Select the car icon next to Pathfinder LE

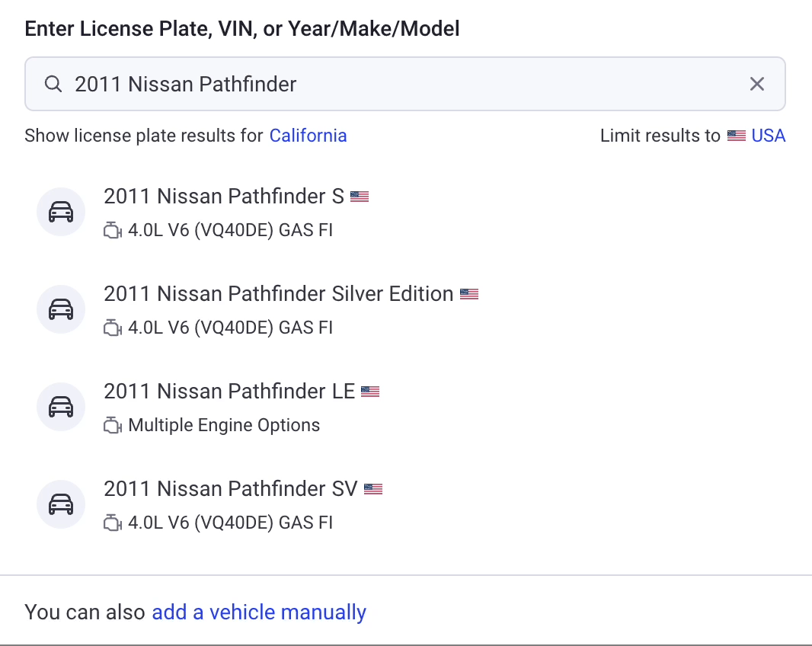point(61,407)
